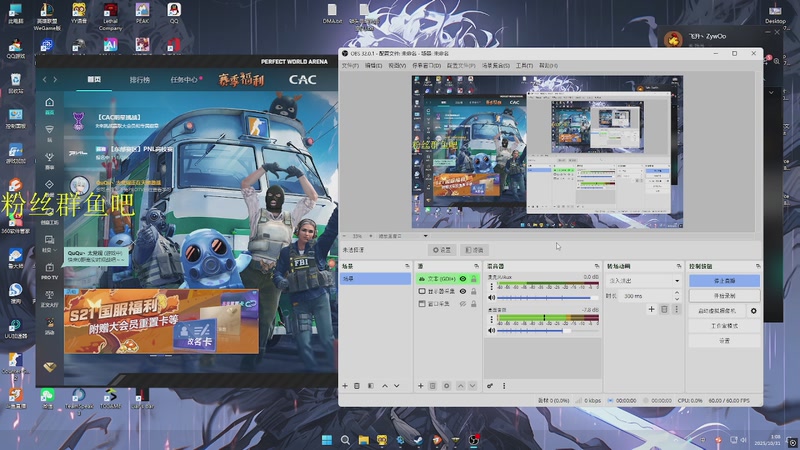
Task: Toggle lock on display capture source
Action: coord(473,291)
